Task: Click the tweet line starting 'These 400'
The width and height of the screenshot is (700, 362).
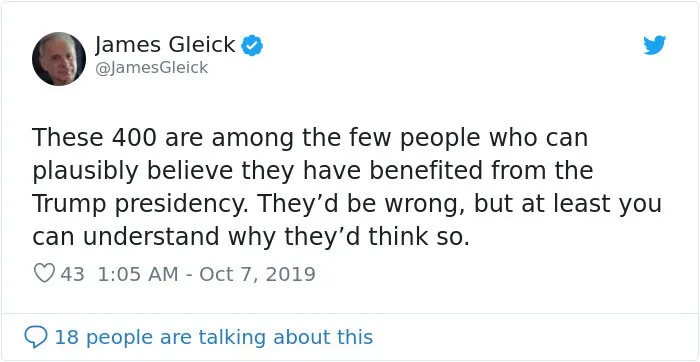Action: 310,138
